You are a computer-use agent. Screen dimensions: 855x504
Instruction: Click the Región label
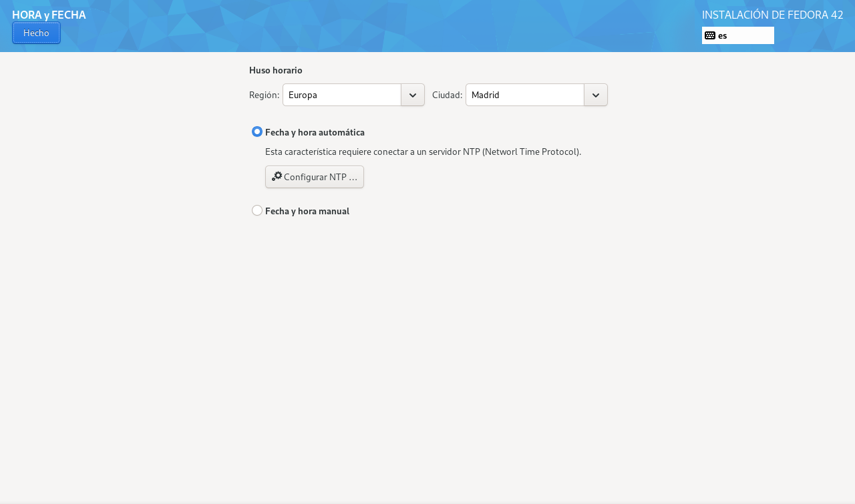(264, 95)
